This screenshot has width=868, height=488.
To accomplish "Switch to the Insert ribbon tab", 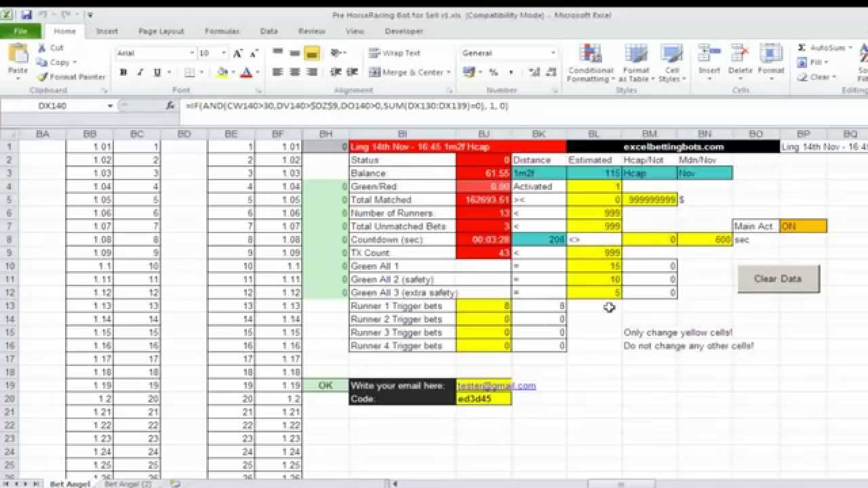I will 107,31.
